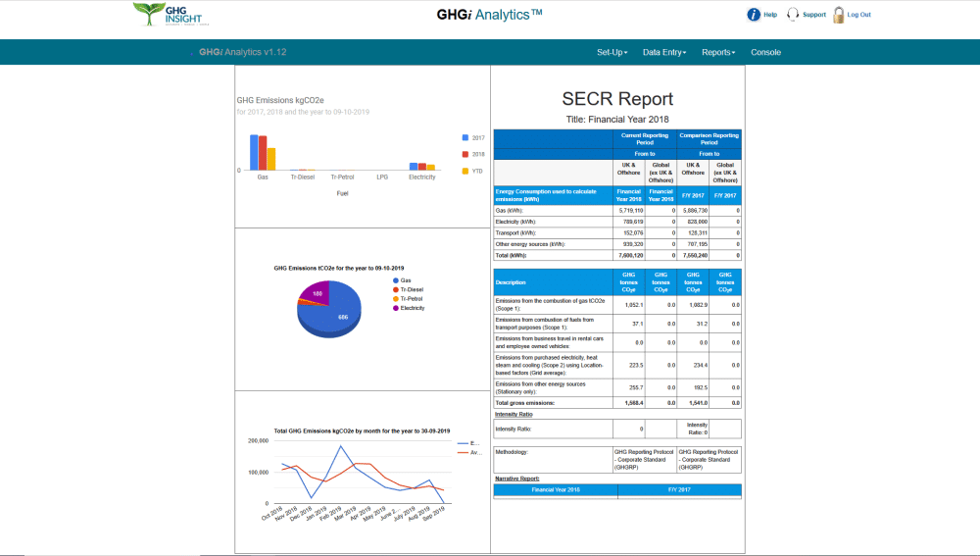980x556 pixels.
Task: Click the yellow YTD legend swatch
Action: (x=465, y=171)
